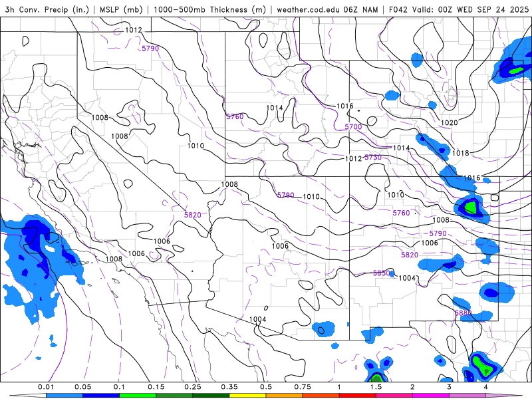Image resolution: width=532 pixels, height=399 pixels.
Task: Select the medium green 0.15–0.25 legend swatch
Action: coord(174,396)
